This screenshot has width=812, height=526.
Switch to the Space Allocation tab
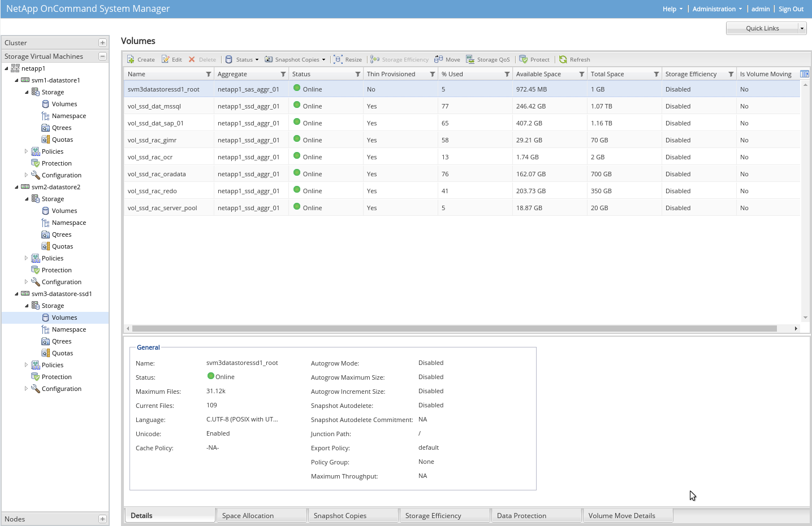(262, 515)
